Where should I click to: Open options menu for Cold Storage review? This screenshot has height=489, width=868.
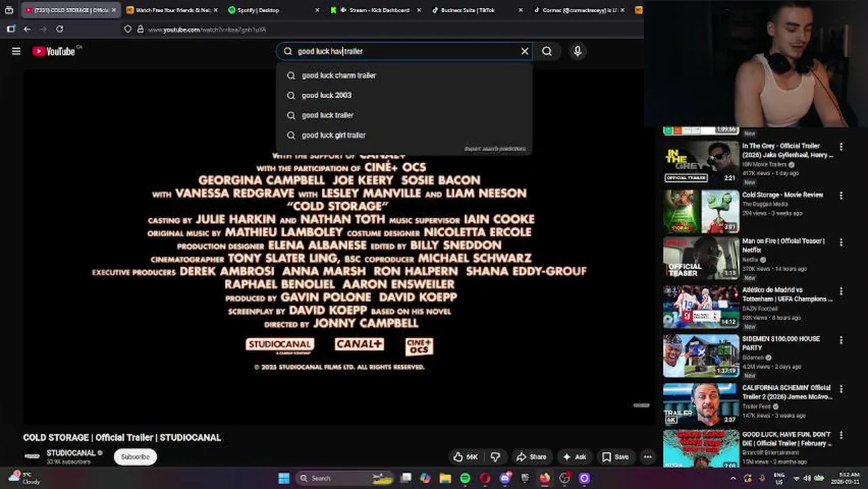841,196
